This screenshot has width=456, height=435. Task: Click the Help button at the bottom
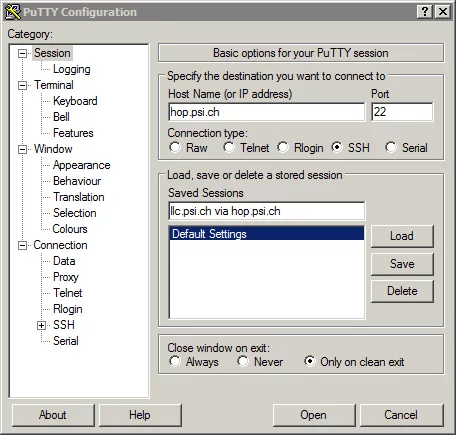[140, 415]
